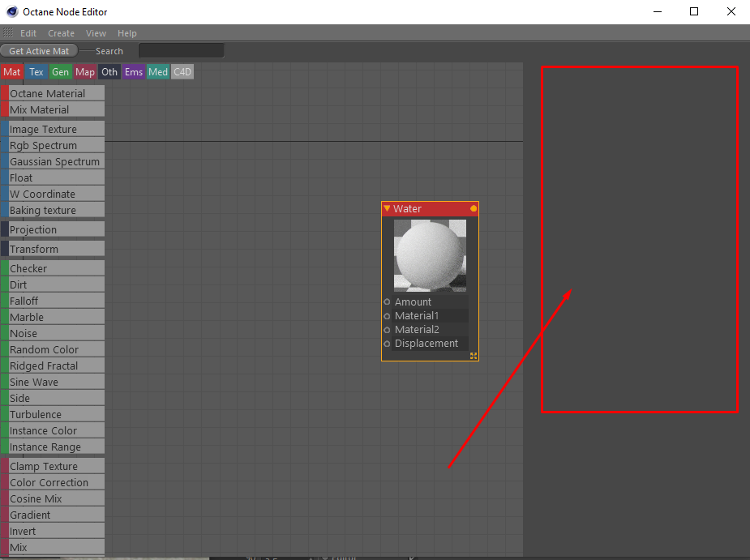Click Side in the node list
750x560 pixels.
click(x=53, y=399)
